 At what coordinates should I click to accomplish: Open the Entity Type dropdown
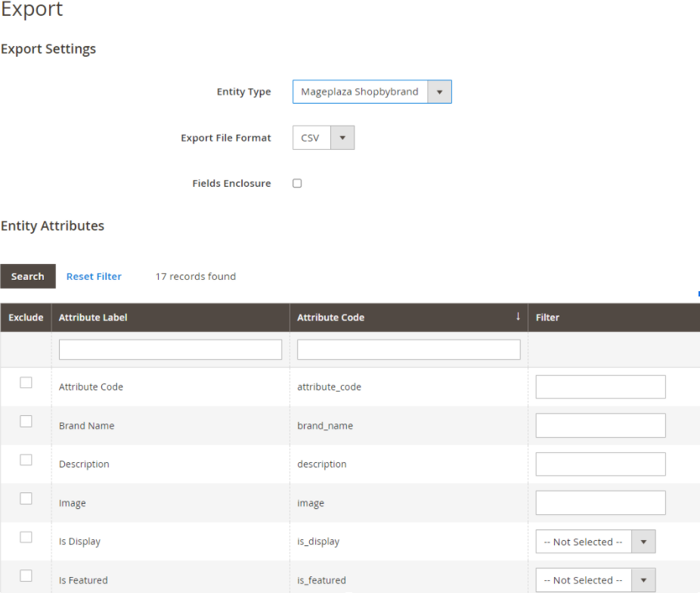coord(371,92)
